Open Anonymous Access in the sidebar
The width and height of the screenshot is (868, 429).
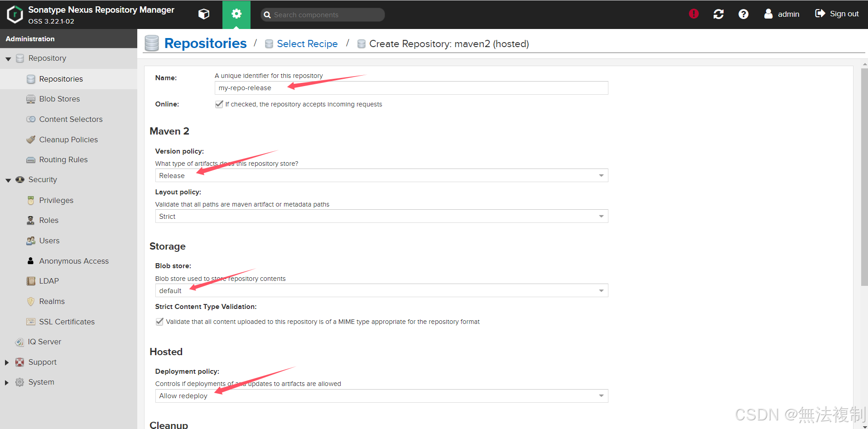tap(74, 261)
